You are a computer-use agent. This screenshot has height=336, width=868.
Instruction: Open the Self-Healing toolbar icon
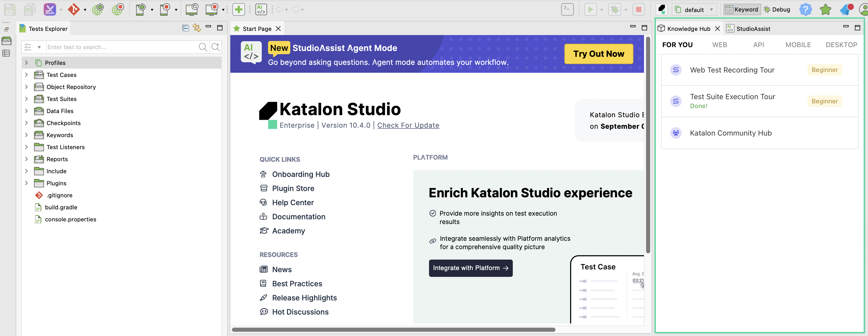pyautogui.click(x=50, y=9)
